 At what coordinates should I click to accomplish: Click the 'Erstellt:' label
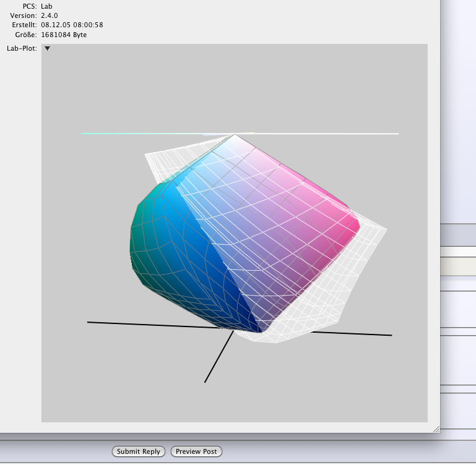(x=25, y=25)
